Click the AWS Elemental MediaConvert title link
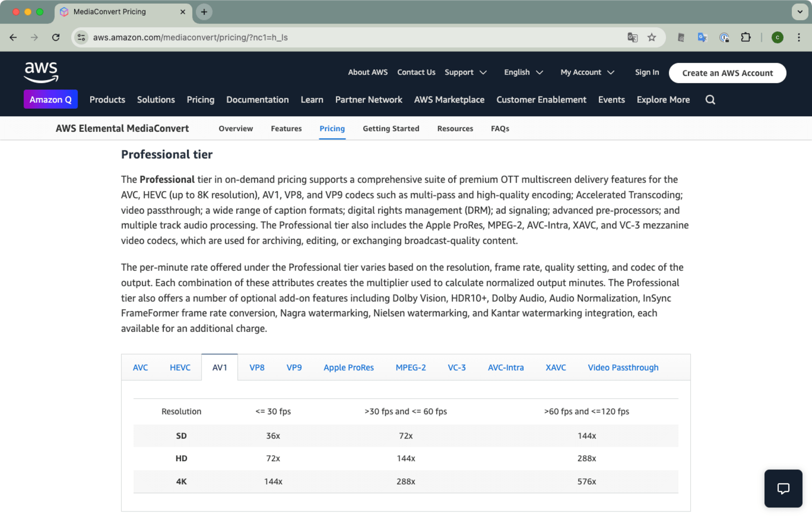This screenshot has height=523, width=812. [122, 128]
